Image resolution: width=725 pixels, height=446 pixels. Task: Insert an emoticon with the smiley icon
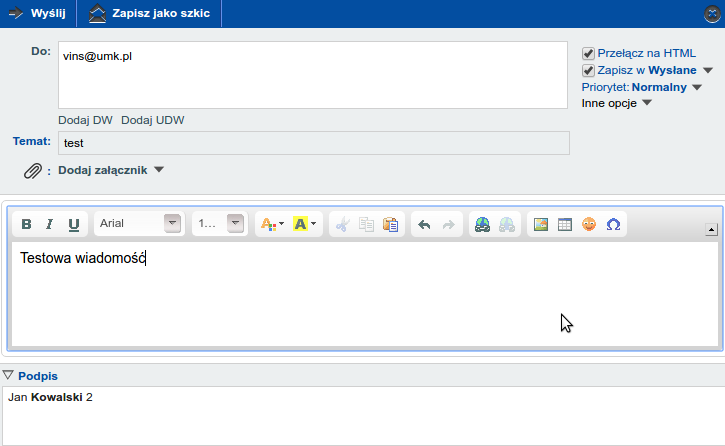589,225
